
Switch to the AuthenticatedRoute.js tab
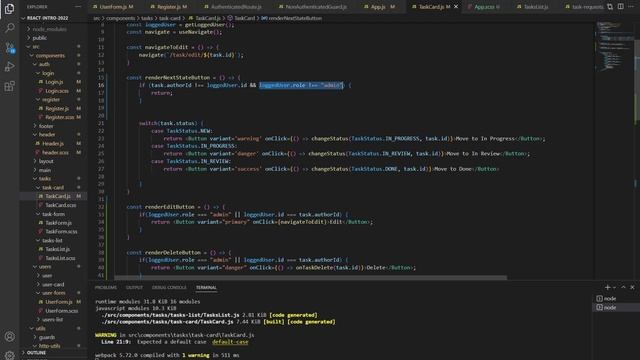click(x=236, y=7)
